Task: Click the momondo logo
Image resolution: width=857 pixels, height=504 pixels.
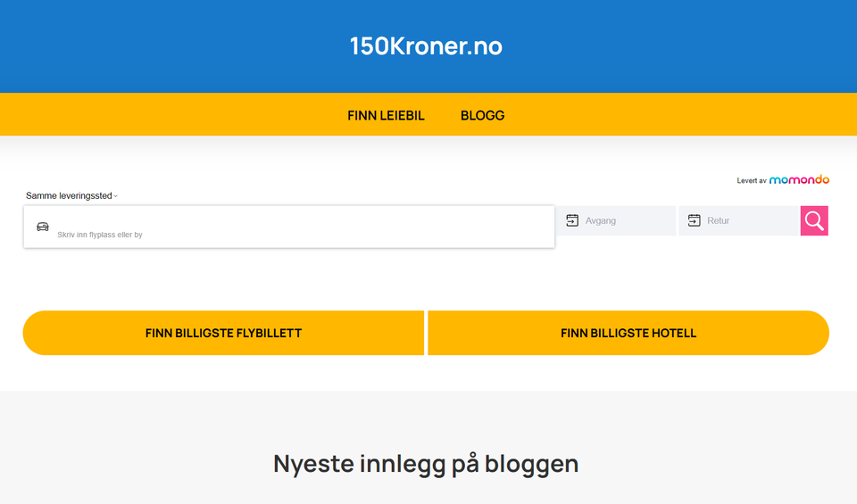Action: pyautogui.click(x=799, y=179)
